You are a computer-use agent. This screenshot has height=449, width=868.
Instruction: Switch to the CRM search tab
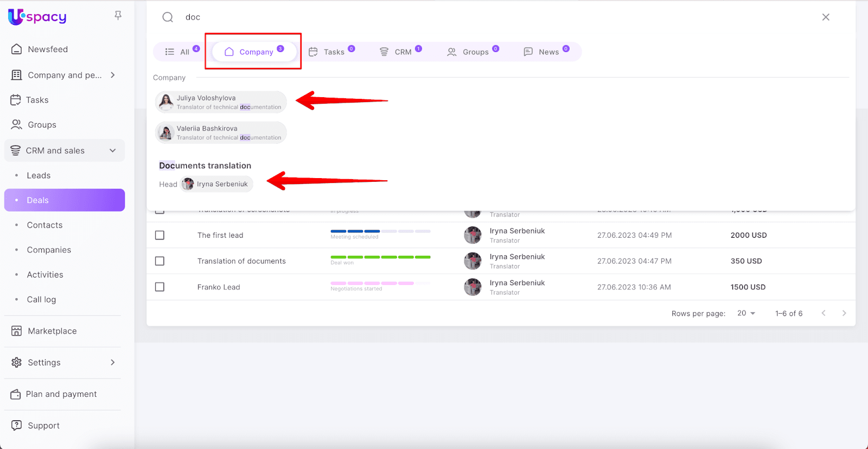[x=401, y=52]
